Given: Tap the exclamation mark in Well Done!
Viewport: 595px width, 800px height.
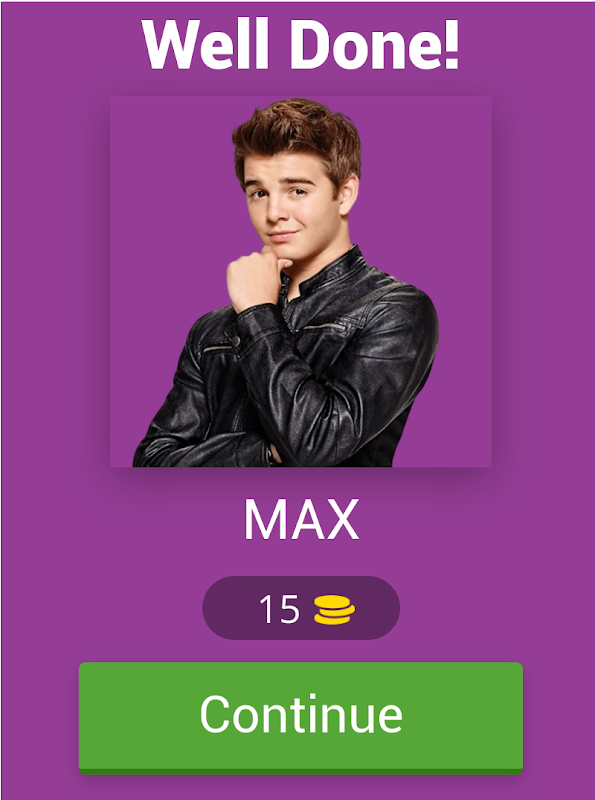Looking at the screenshot, I should (452, 44).
